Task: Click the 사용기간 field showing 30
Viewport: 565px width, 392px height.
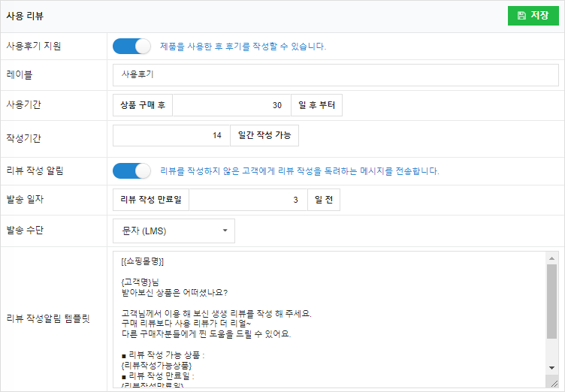Action: (x=230, y=105)
